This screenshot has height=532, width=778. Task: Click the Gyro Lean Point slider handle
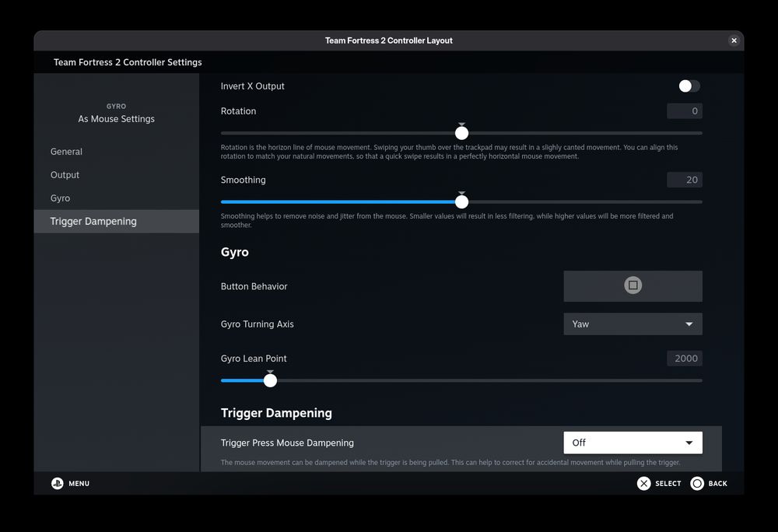point(270,380)
